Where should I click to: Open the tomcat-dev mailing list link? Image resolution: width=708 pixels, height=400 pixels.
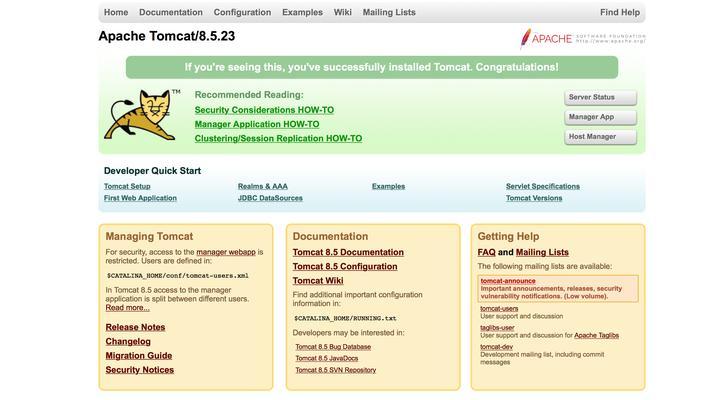tap(496, 347)
